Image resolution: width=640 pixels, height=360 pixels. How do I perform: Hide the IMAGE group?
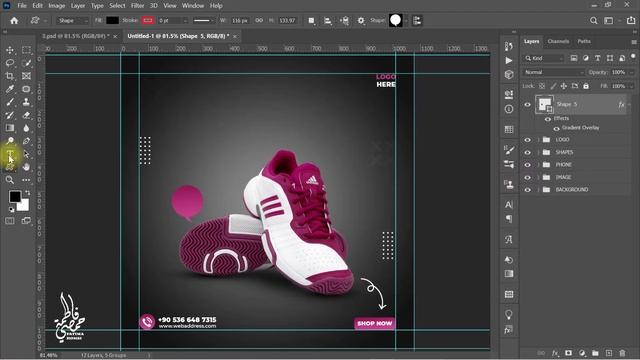527,177
